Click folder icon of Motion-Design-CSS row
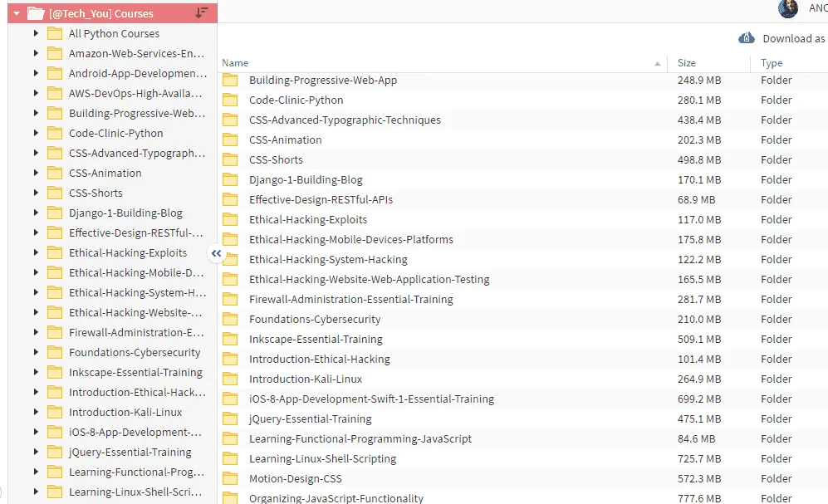Viewport: 828px width, 504px height. [x=230, y=478]
